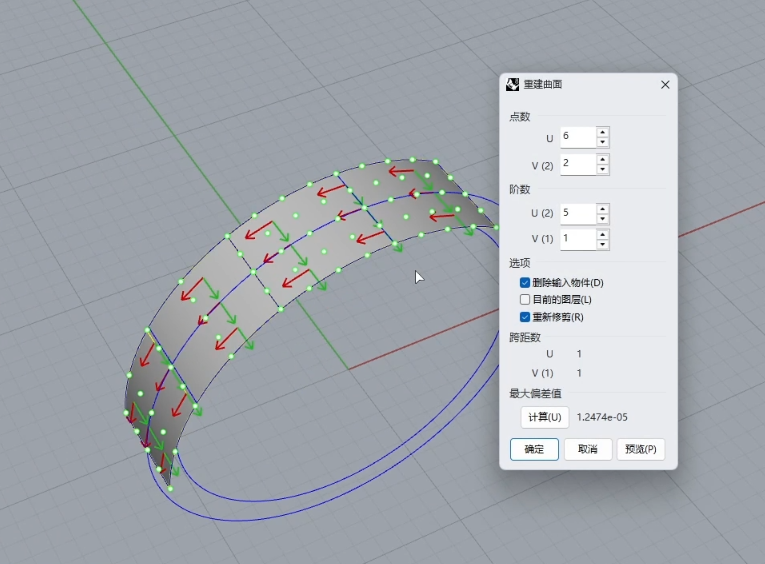Toggle 重新修剪(R) checkbox
The height and width of the screenshot is (564, 765).
coord(525,317)
